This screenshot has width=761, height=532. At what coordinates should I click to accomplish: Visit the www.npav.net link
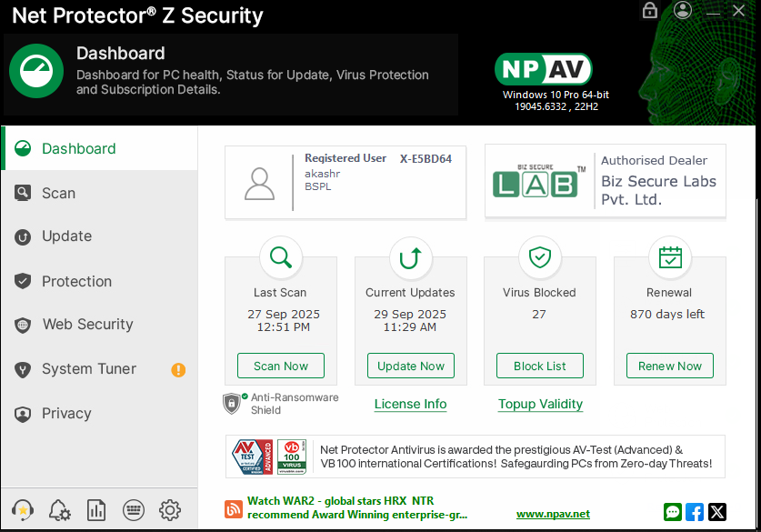pyautogui.click(x=553, y=514)
